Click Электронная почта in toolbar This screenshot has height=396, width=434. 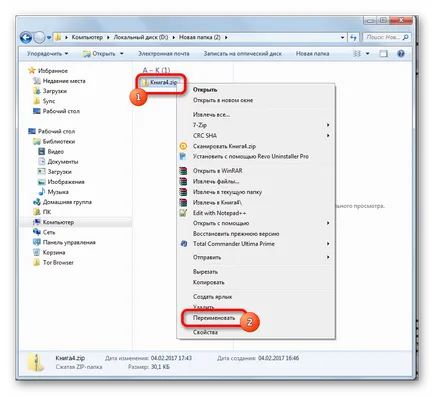tap(164, 53)
